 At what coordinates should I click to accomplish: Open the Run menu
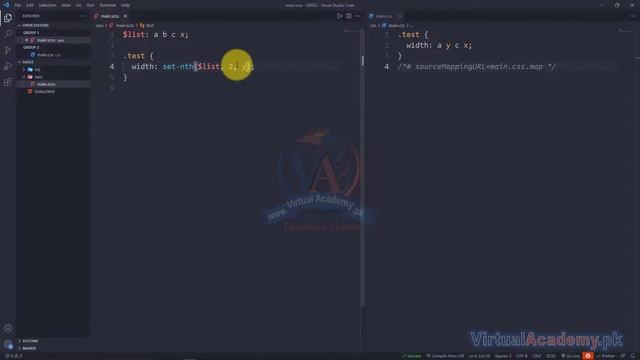[90, 5]
